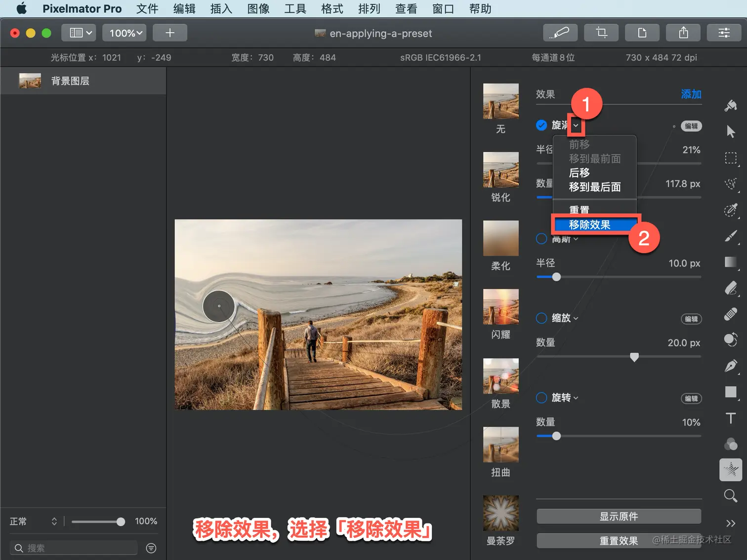The image size is (747, 560).
Task: Click the 重置效果 button
Action: coord(619,541)
